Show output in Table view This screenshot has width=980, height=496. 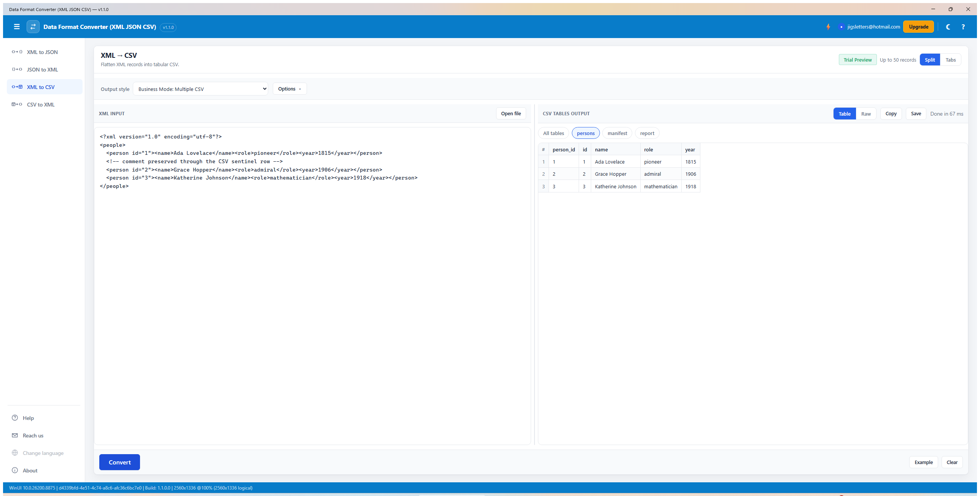[845, 114]
